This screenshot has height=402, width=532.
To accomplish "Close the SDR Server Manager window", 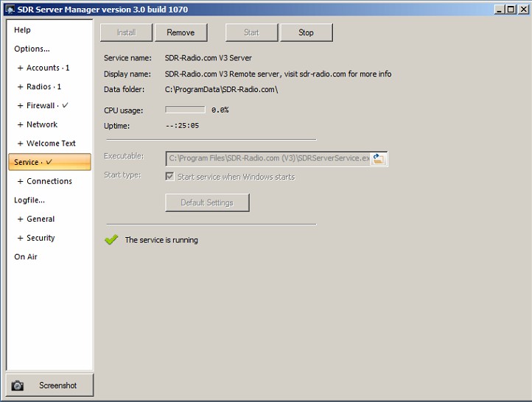I will (523, 9).
